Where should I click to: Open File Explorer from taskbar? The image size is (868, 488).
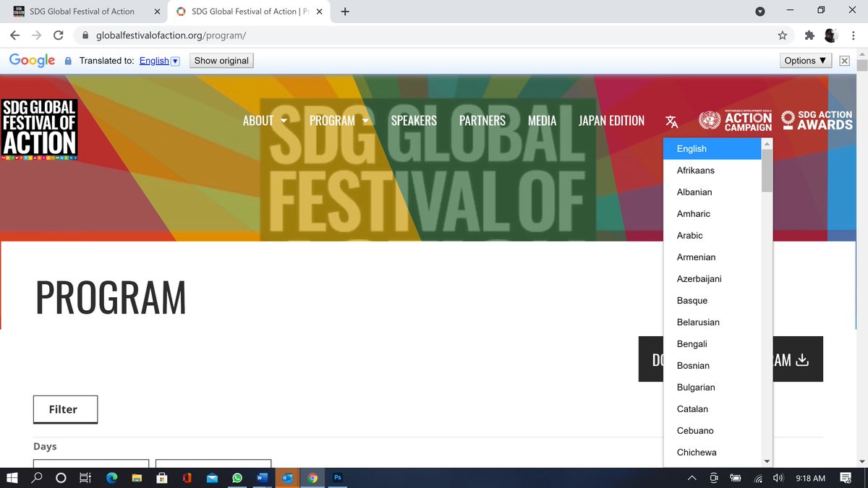(x=137, y=478)
